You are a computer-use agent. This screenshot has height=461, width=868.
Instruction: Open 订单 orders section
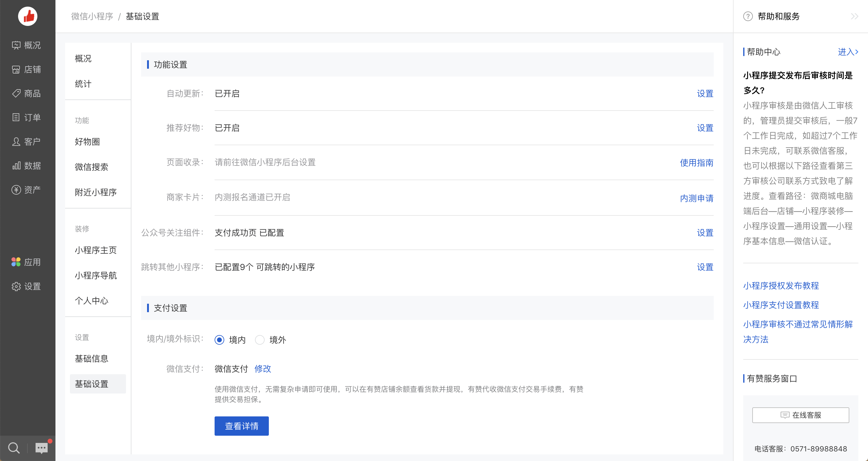(x=27, y=117)
